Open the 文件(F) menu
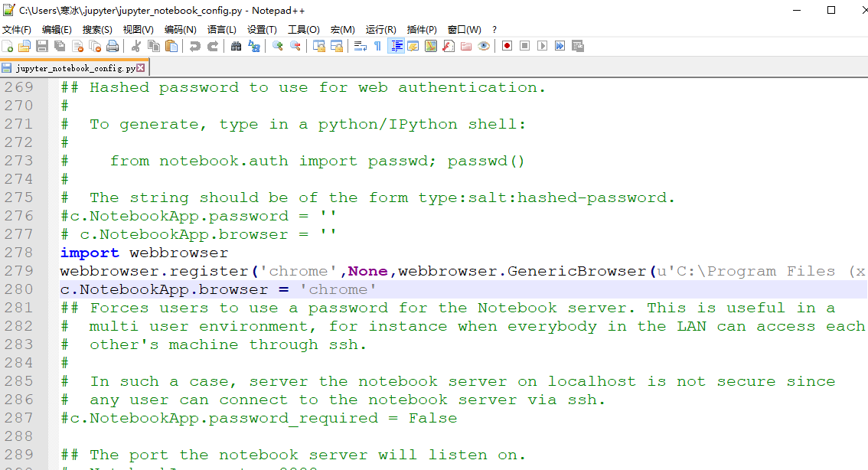 coord(17,29)
